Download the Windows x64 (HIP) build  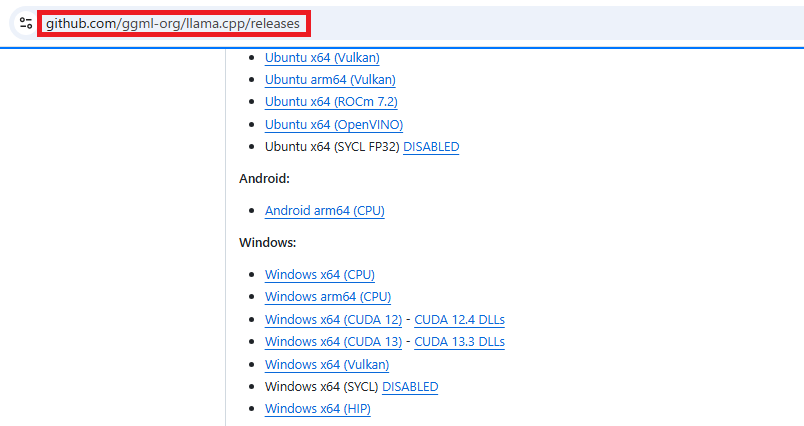click(x=318, y=409)
